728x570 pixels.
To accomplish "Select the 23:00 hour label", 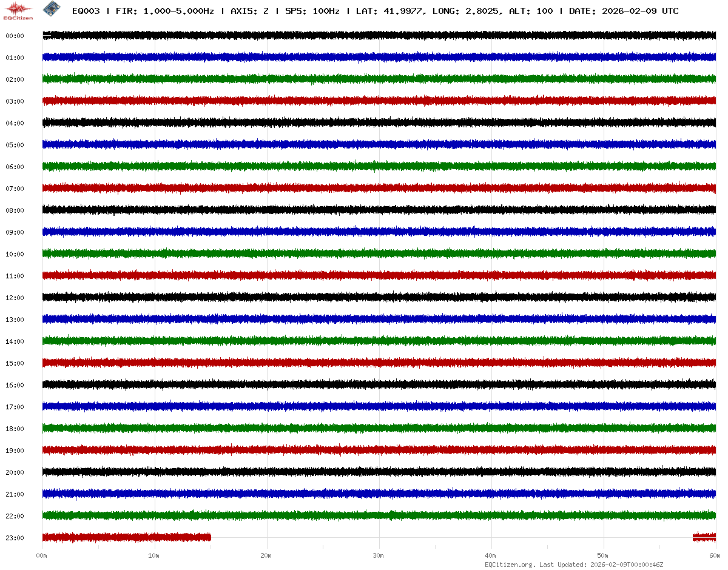I will point(15,538).
